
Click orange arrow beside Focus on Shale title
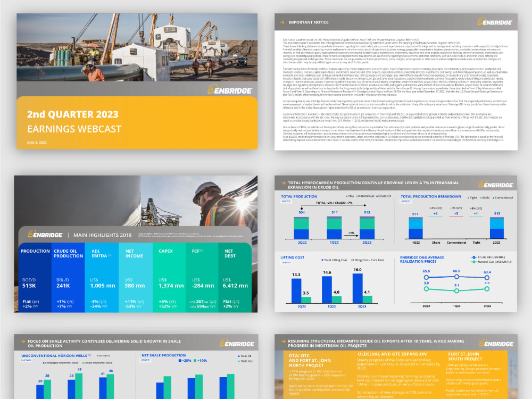coord(23,342)
